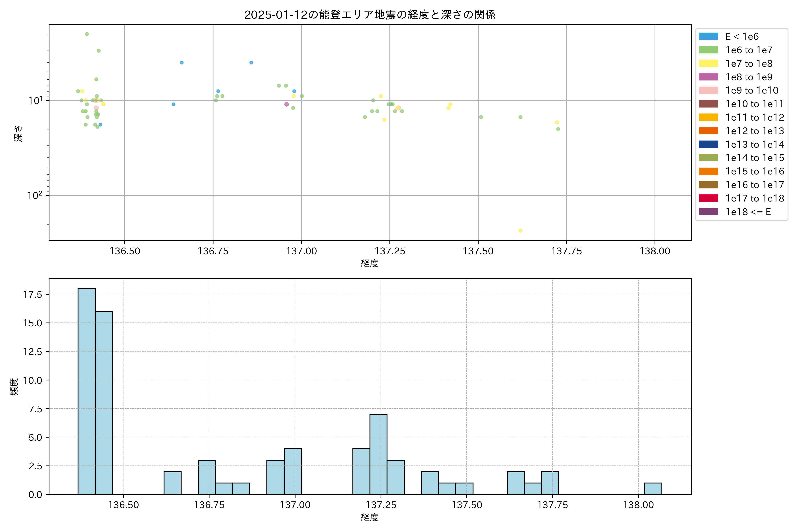This screenshot has width=798, height=532.
Task: Click the '深さ' y-axis label of scatter plot
Action: [x=18, y=133]
